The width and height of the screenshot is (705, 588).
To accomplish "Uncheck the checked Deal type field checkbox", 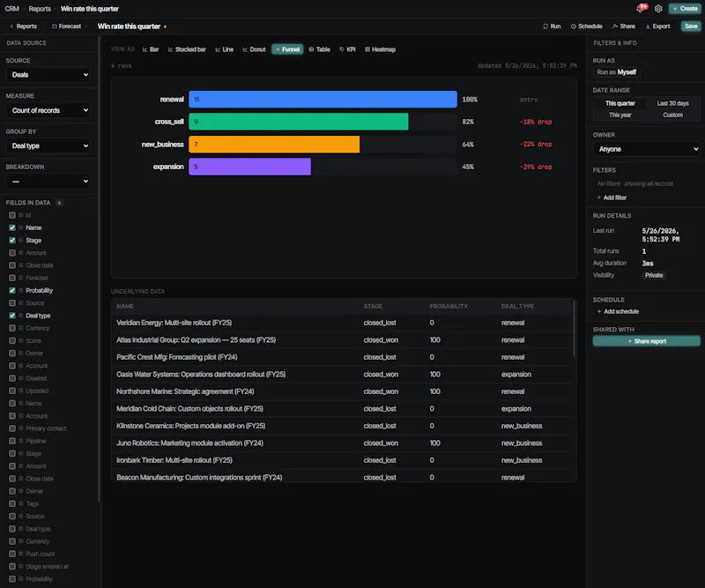I will [x=12, y=316].
